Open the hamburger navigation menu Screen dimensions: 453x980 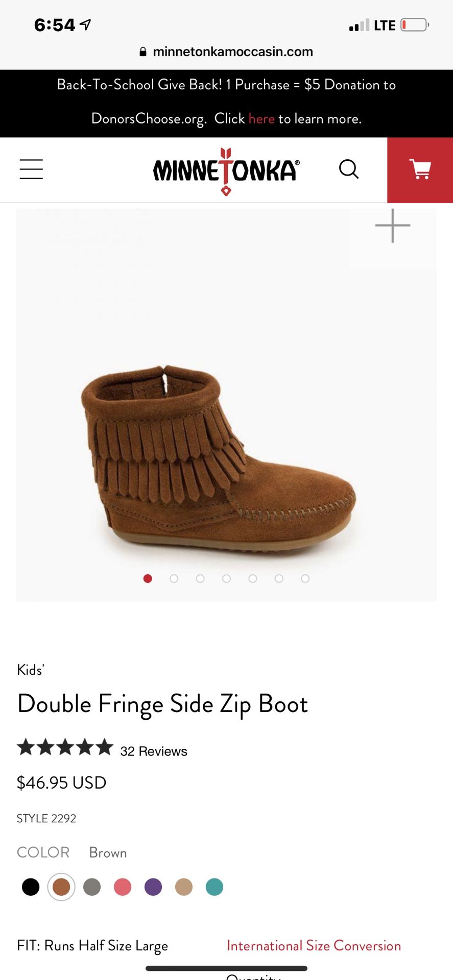tap(31, 169)
